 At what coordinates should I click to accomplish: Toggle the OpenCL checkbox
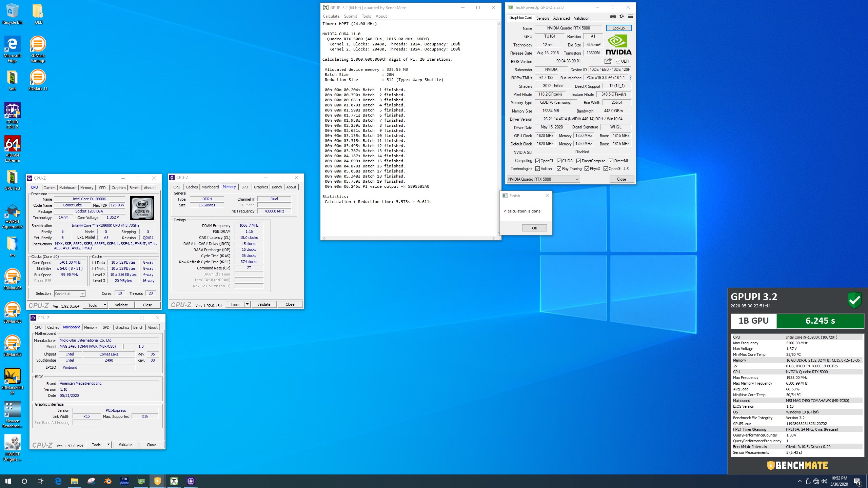click(x=537, y=161)
